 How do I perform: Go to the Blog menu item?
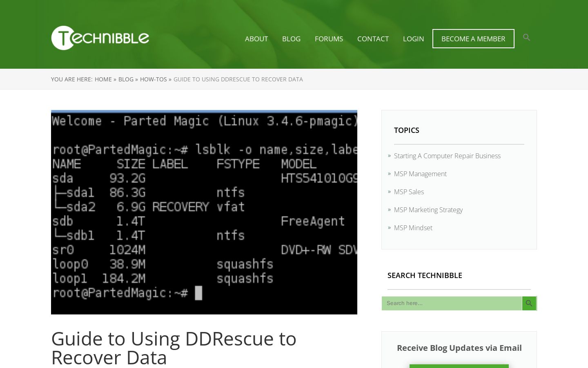pyautogui.click(x=291, y=39)
